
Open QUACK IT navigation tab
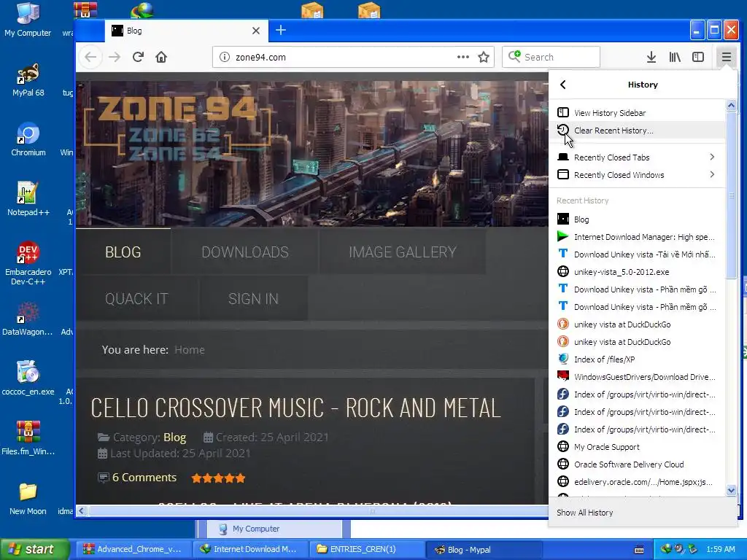136,298
